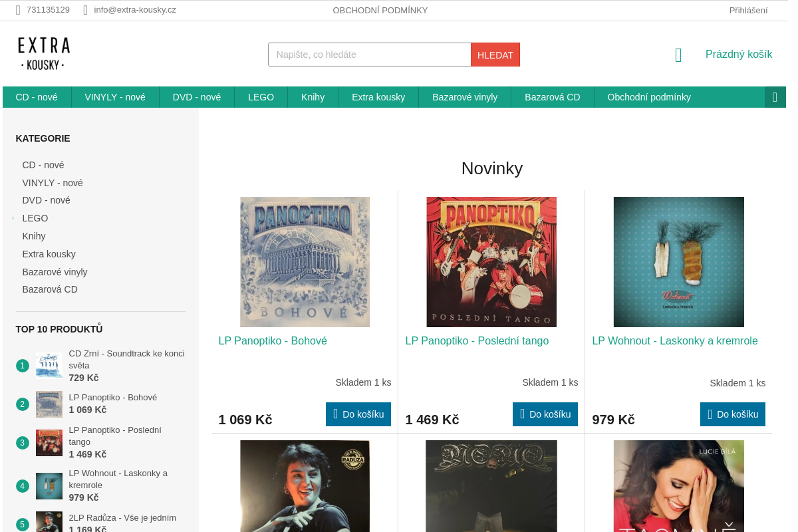Click the email icon beside info@extra-kousky.cz

[86, 10]
